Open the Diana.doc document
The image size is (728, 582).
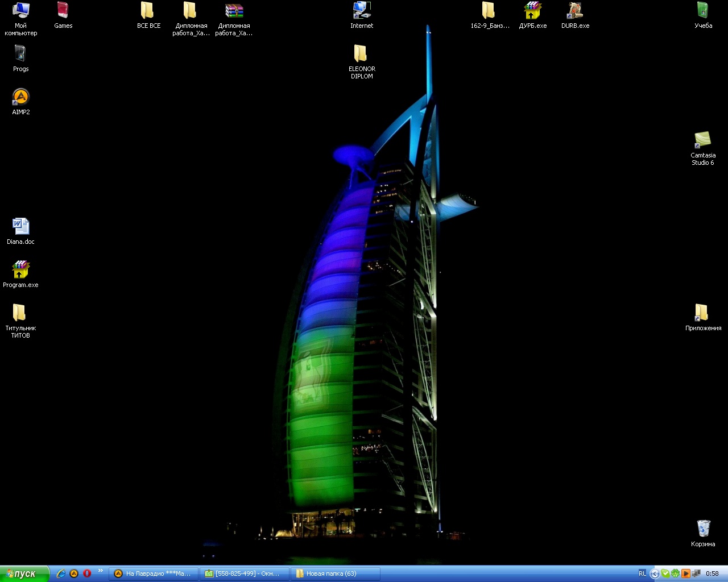point(20,226)
